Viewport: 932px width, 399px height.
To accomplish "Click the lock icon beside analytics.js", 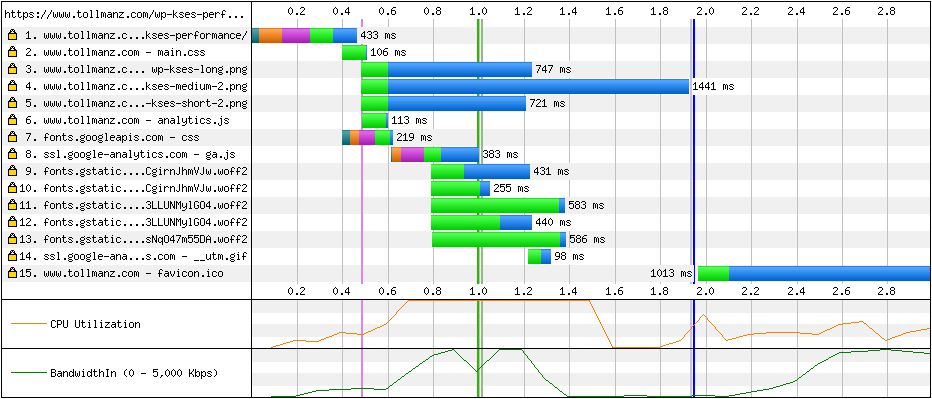I will pyautogui.click(x=11, y=121).
